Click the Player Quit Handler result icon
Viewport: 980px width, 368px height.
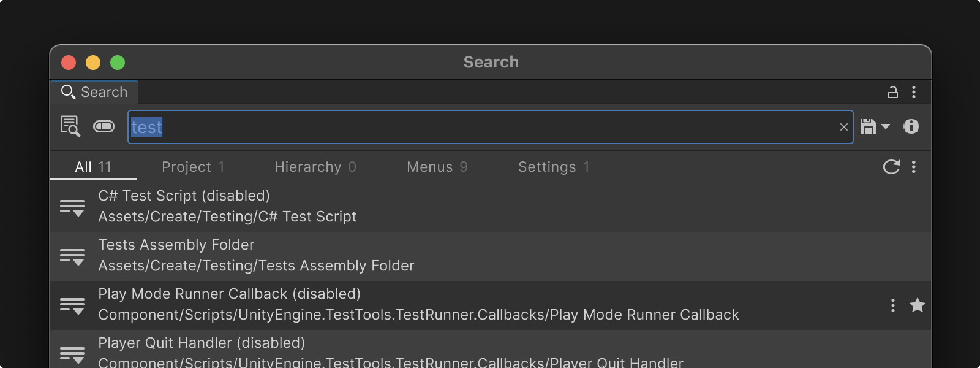[x=72, y=354]
